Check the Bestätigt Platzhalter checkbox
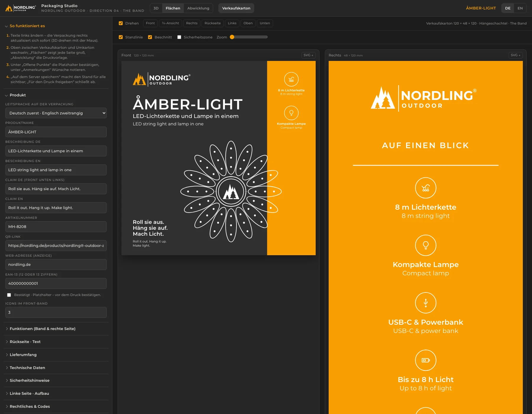This screenshot has width=532, height=414. click(9, 295)
